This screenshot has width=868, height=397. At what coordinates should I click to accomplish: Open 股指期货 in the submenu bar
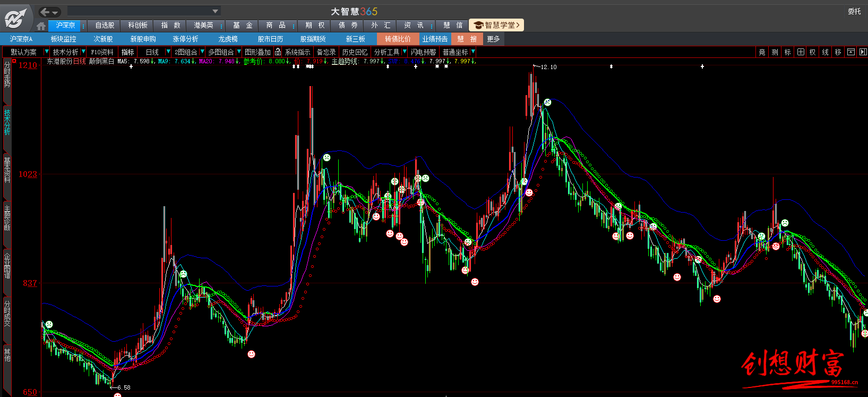(313, 39)
